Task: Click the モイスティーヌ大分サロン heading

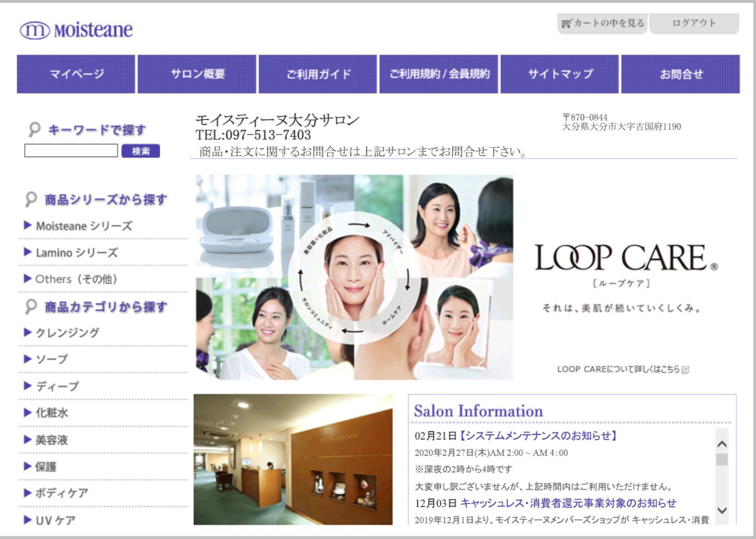Action: click(278, 120)
